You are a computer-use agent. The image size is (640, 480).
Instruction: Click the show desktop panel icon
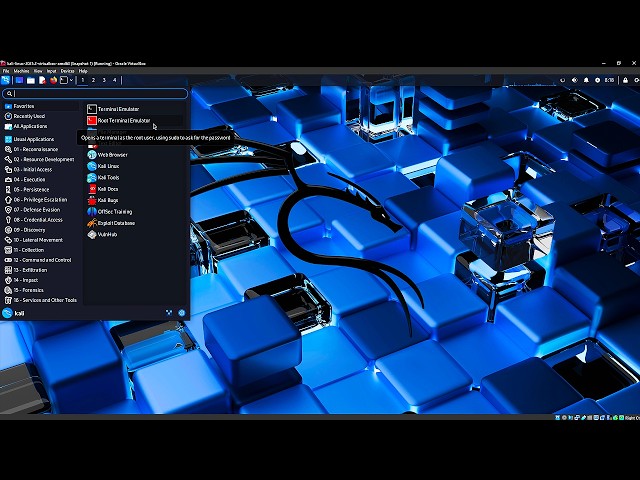tap(19, 80)
